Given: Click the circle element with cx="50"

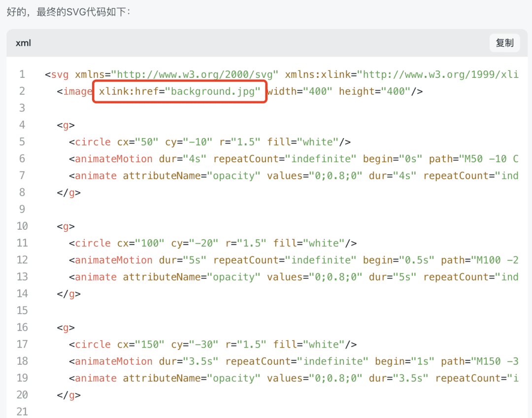Looking at the screenshot, I should tap(210, 142).
